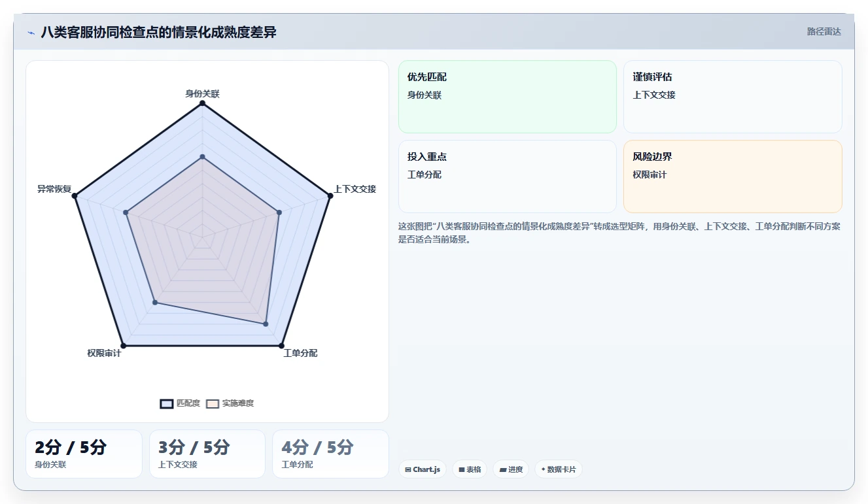868x504 pixels.
Task: Click the 上下文交接 outer radar point
Action: 329,195
